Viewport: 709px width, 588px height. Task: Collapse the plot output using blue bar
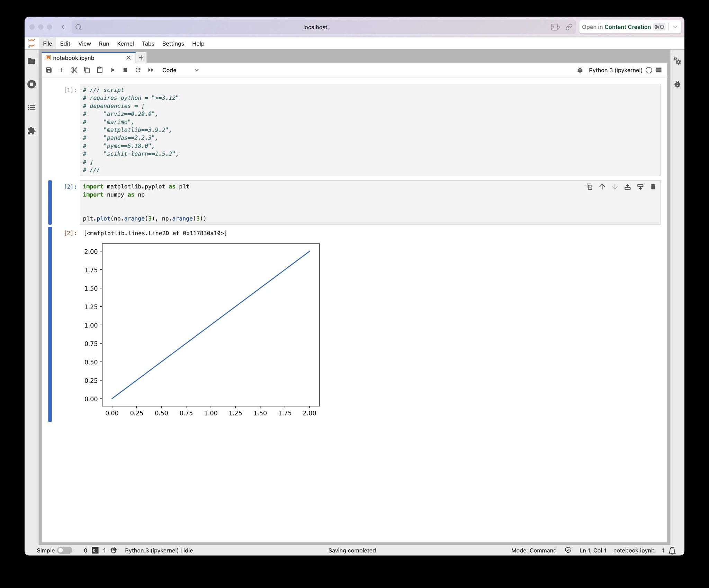point(50,324)
